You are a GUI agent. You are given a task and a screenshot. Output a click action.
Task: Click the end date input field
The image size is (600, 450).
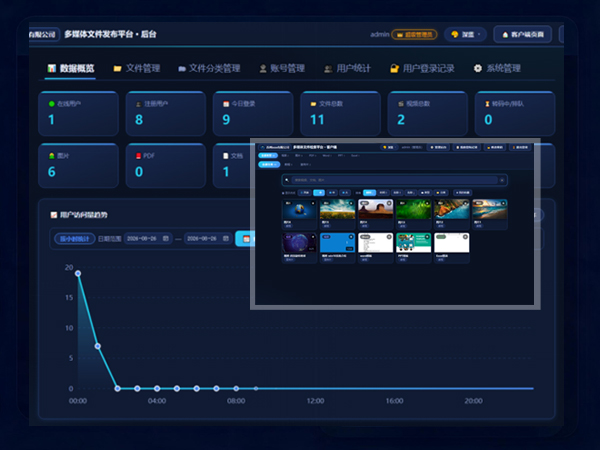[x=208, y=238]
